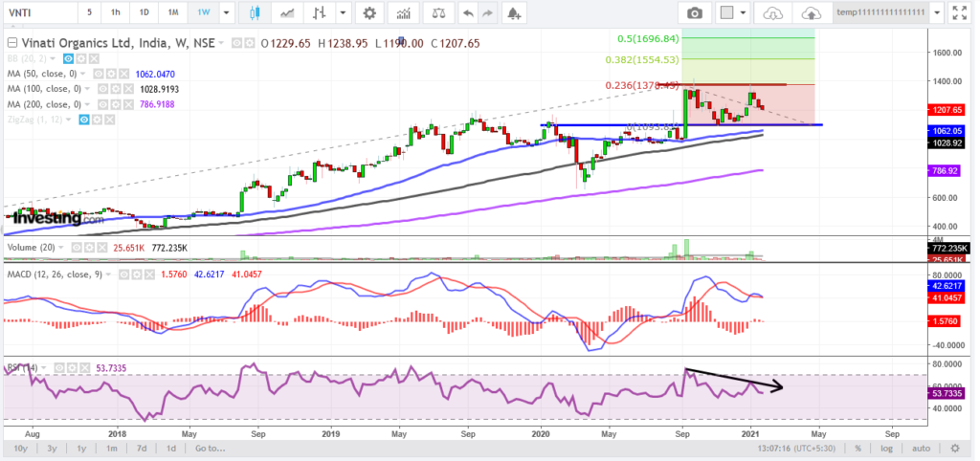This screenshot has width=980, height=461.
Task: Create an alert with the bell-plus icon
Action: tap(514, 12)
